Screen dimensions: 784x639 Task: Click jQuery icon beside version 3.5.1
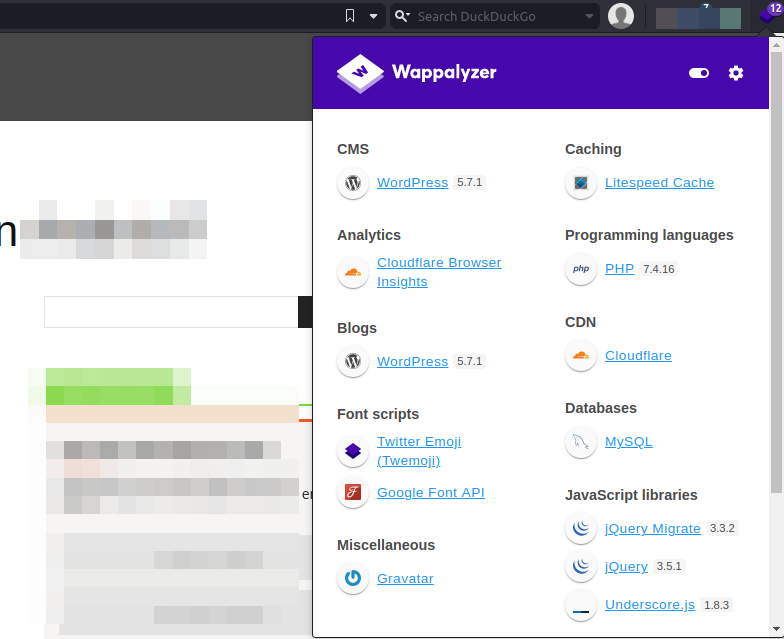click(581, 566)
